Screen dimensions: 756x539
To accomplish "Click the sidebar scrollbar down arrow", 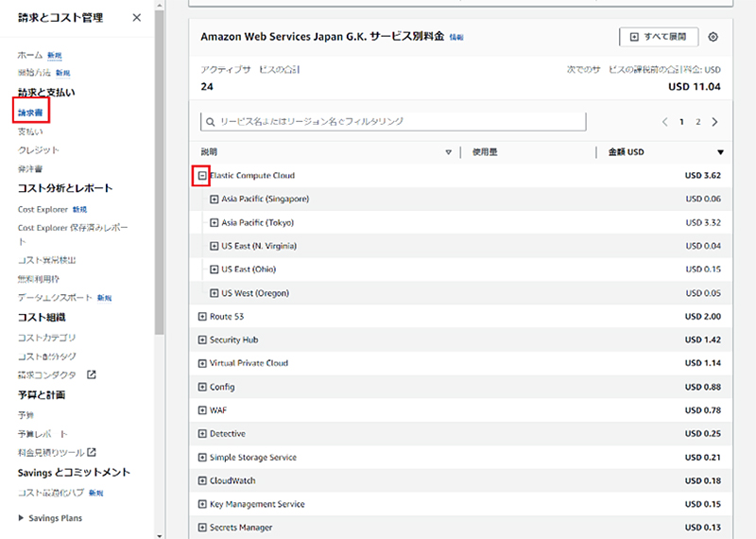I will pos(160,535).
